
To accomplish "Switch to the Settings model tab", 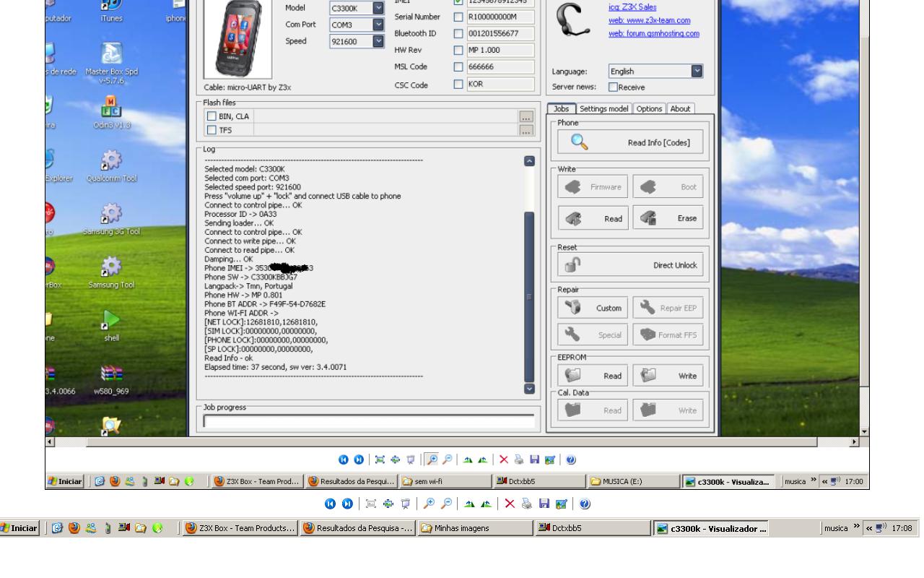I will [603, 108].
